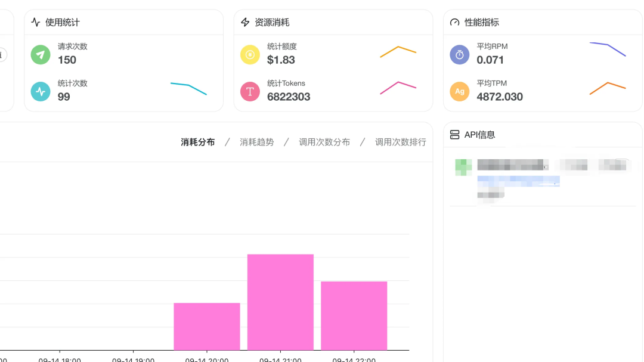Click the pink bar at 09-14 20:00
The width and height of the screenshot is (644, 362).
pos(206,326)
